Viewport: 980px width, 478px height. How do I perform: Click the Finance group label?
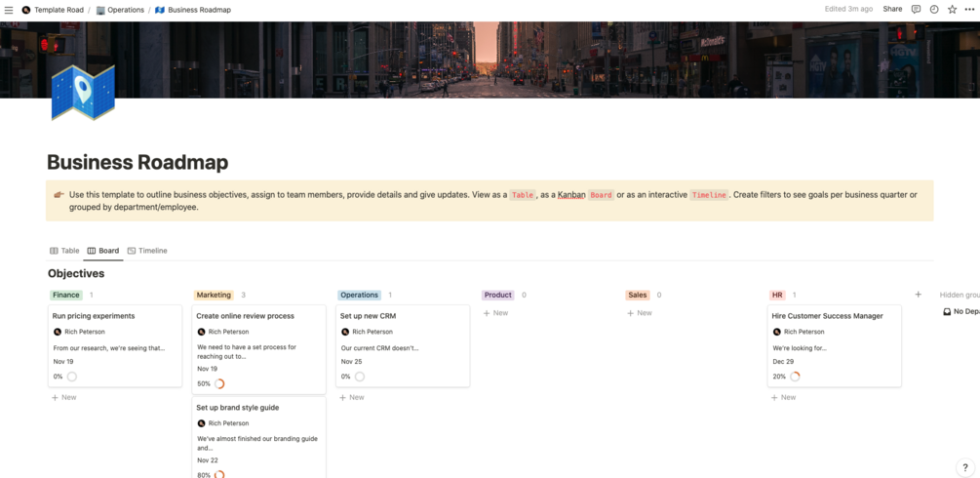(65, 295)
